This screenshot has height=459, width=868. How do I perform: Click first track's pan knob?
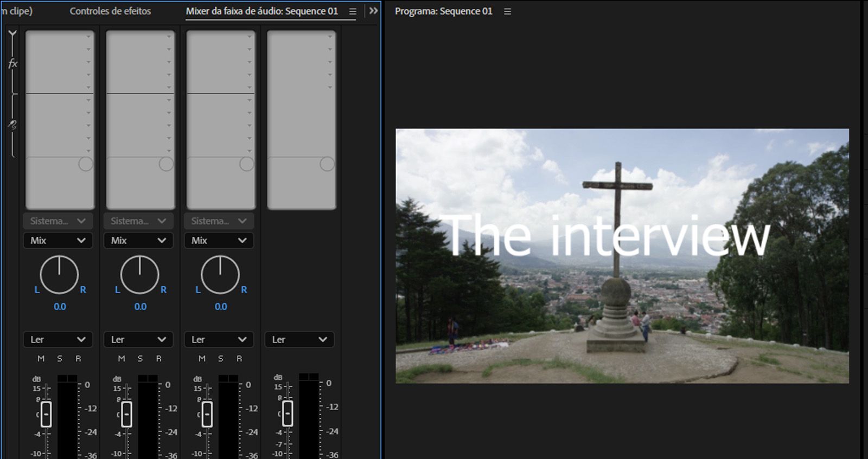pyautogui.click(x=59, y=275)
